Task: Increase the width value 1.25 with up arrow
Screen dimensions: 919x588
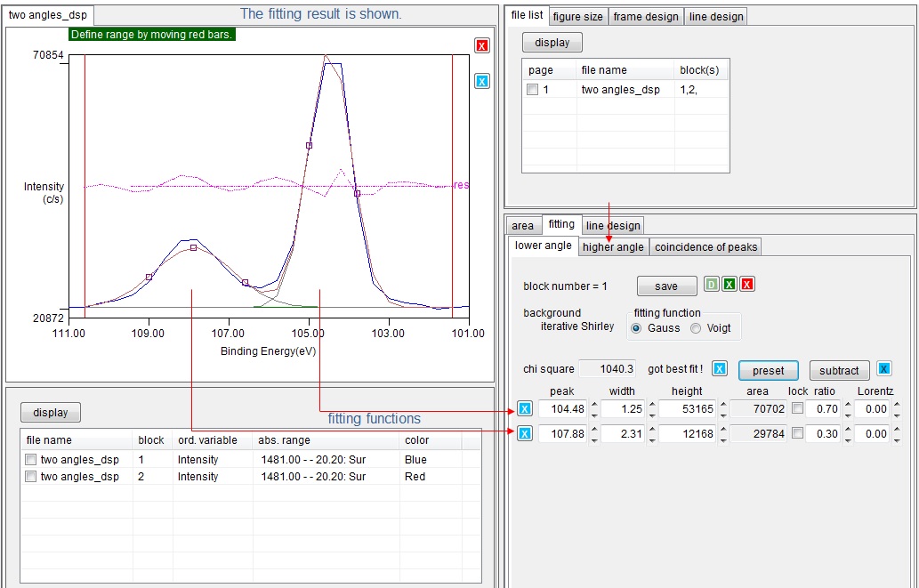Action: pos(650,405)
